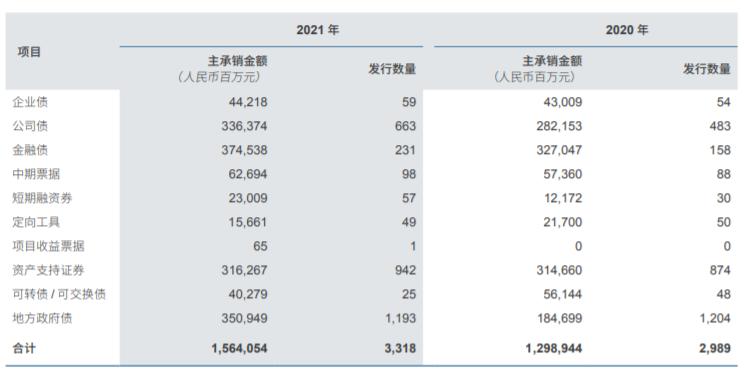Select the value 314,660

pyautogui.click(x=559, y=270)
